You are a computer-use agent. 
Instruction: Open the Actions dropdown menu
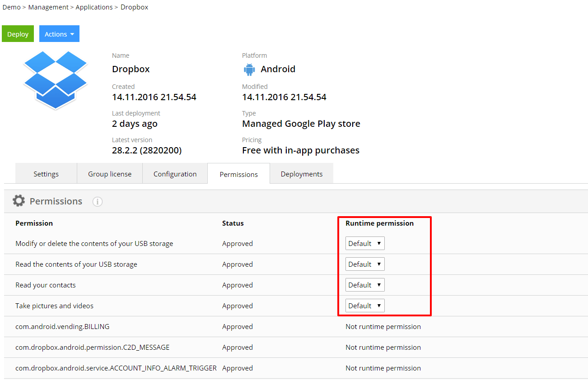click(59, 34)
